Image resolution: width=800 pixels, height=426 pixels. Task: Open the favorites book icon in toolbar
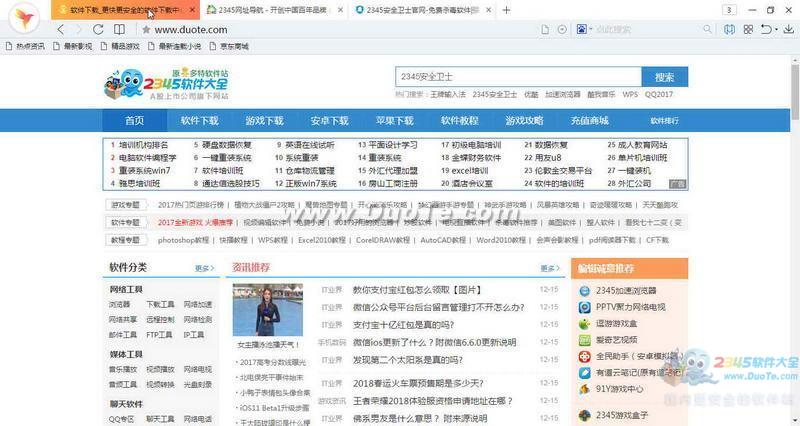(730, 30)
